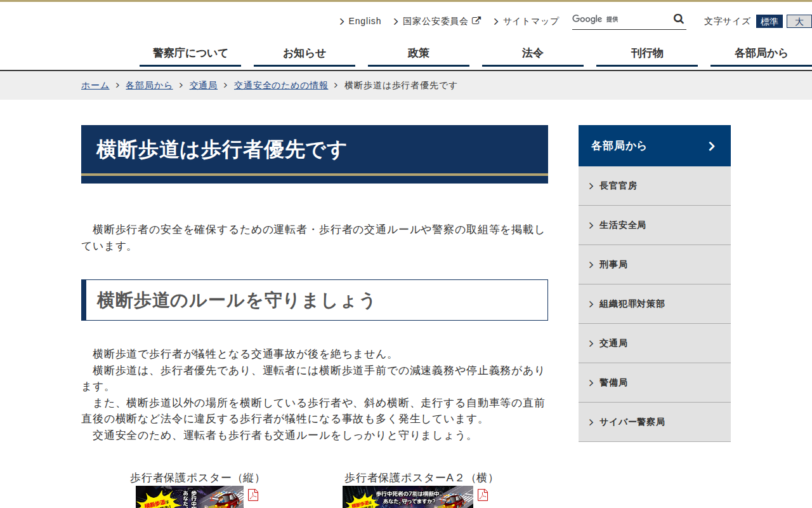
Task: Open 長官官房 in the sidebar
Action: (655, 186)
